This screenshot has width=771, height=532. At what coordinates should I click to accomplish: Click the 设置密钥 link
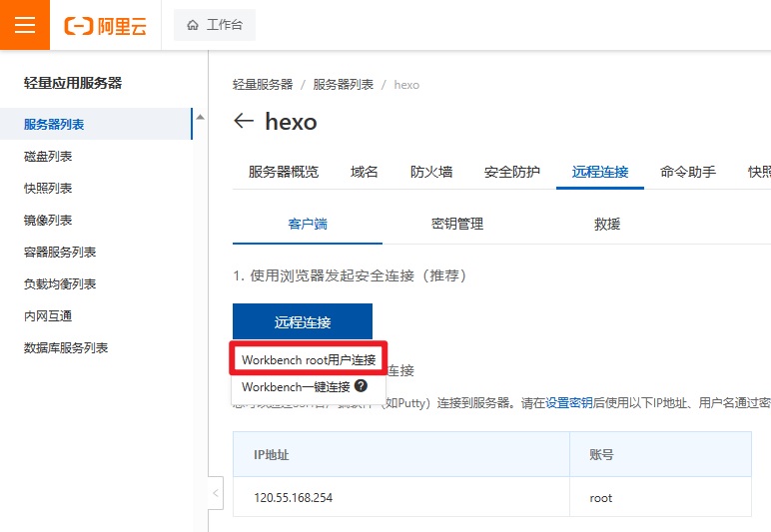[x=569, y=403]
